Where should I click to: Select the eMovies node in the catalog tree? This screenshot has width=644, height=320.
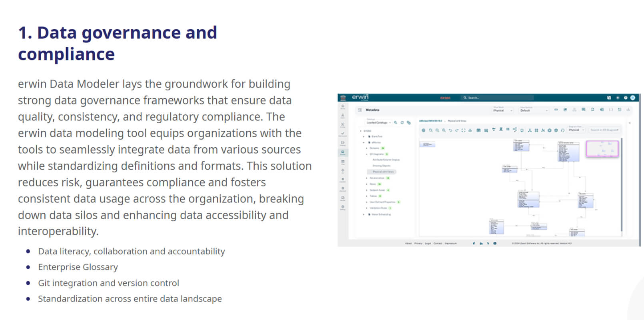(376, 142)
